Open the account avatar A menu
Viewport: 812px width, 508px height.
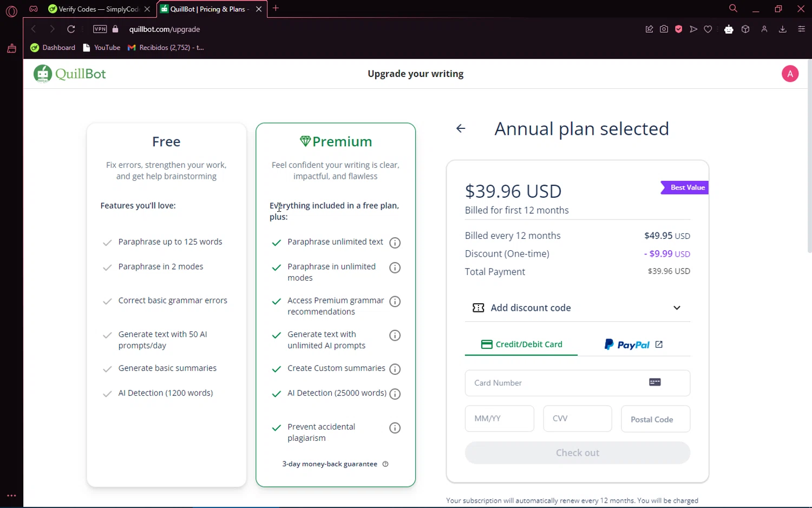[x=790, y=74]
